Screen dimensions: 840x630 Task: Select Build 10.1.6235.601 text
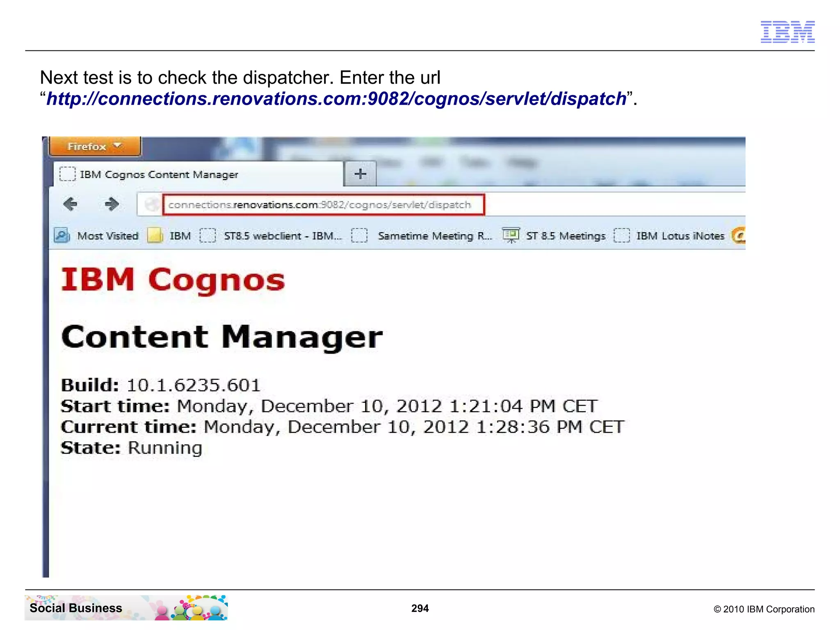pos(161,385)
